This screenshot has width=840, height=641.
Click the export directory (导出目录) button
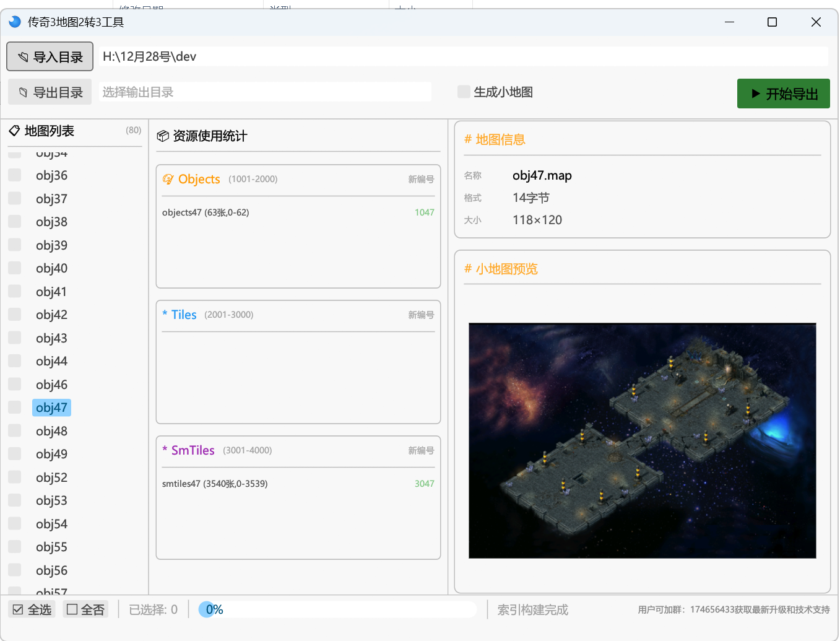tap(50, 92)
